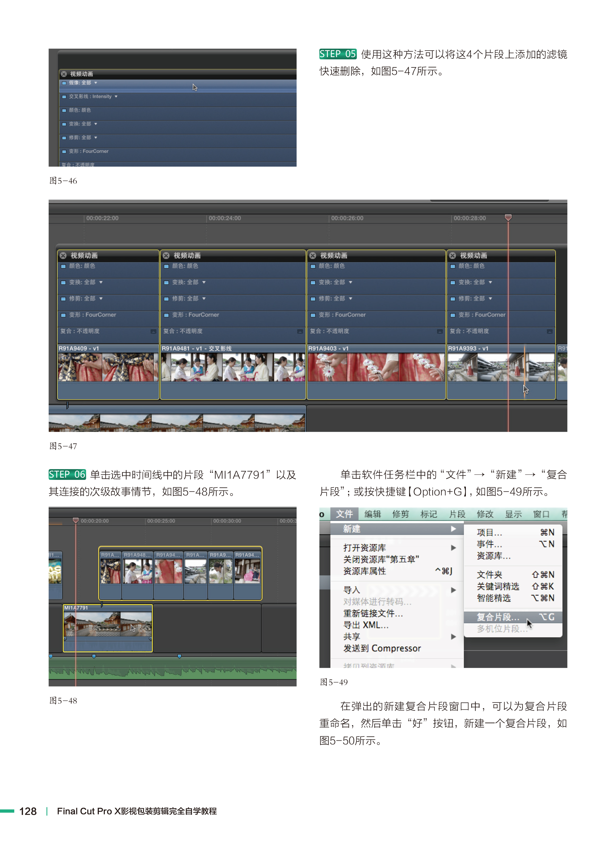This screenshot has height=843, width=616.
Task: Close the panel listing 交叉影线 : Intensity
Action: pos(64,74)
